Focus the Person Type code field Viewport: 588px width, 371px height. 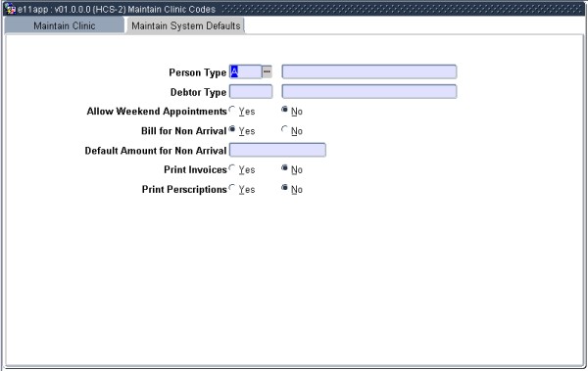[x=245, y=71]
